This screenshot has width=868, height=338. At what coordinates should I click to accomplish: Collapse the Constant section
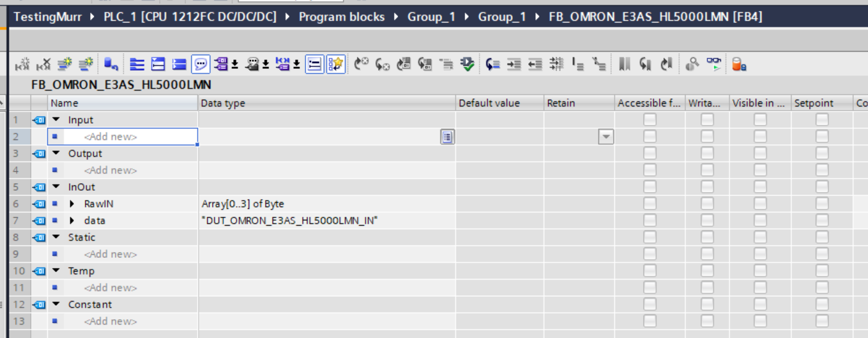coord(56,304)
